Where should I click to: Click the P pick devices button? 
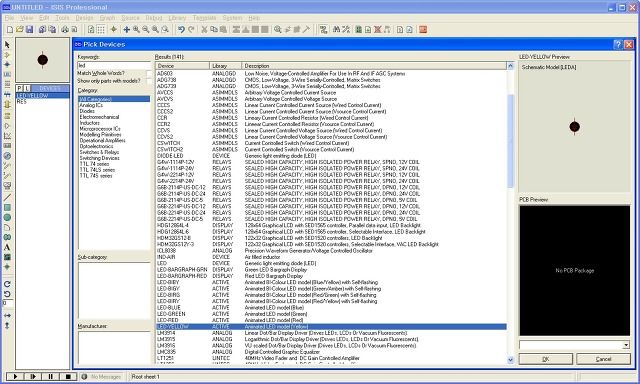[x=19, y=88]
